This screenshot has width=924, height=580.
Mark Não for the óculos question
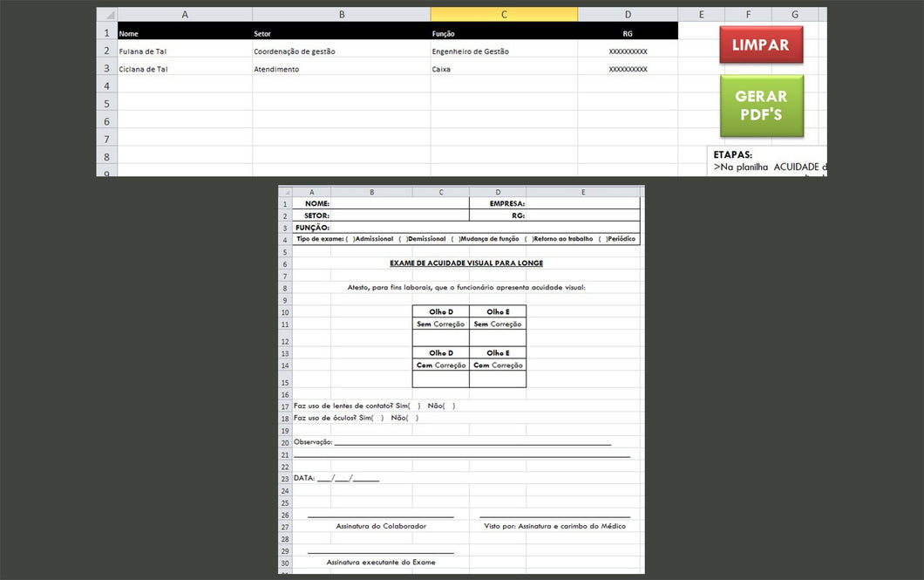click(414, 418)
